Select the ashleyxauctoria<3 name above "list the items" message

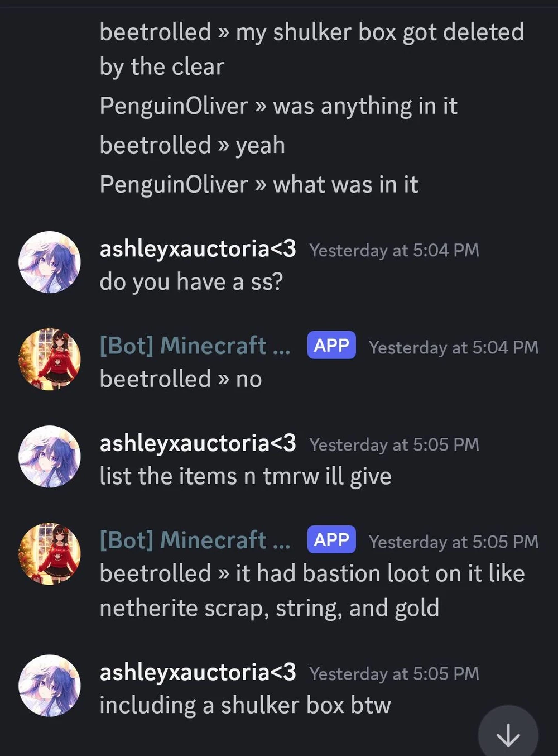click(198, 443)
